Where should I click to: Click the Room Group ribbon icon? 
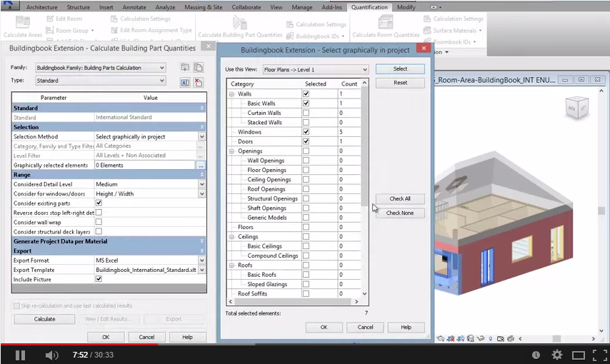tap(50, 30)
